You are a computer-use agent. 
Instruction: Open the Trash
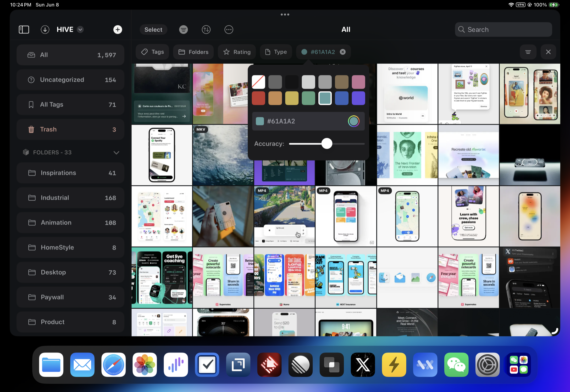pos(70,129)
